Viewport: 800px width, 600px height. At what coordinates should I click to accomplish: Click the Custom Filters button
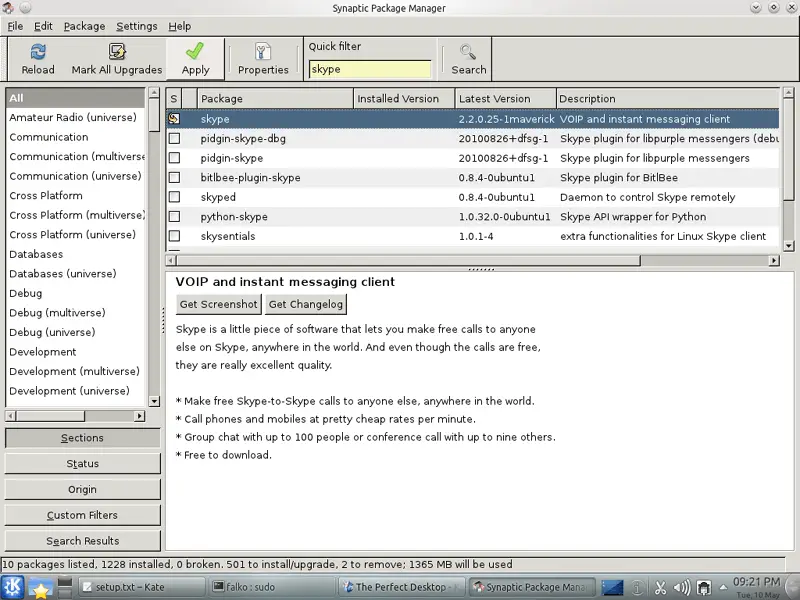click(x=82, y=515)
